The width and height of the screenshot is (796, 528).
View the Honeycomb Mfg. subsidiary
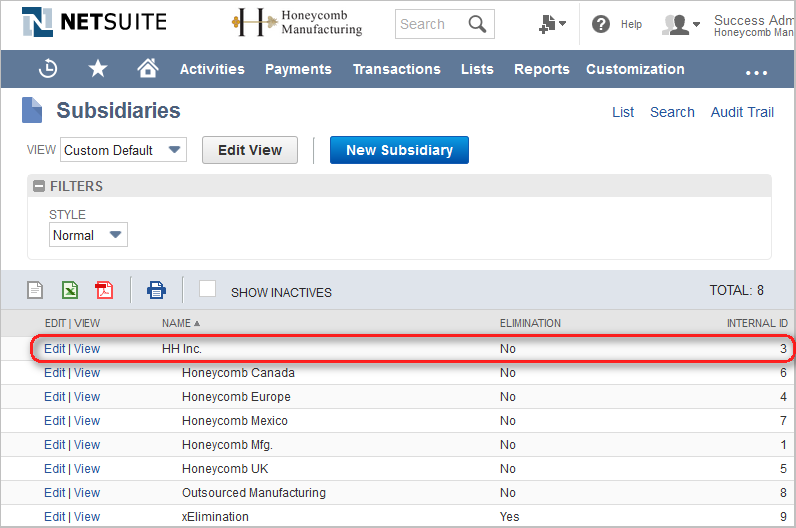87,445
